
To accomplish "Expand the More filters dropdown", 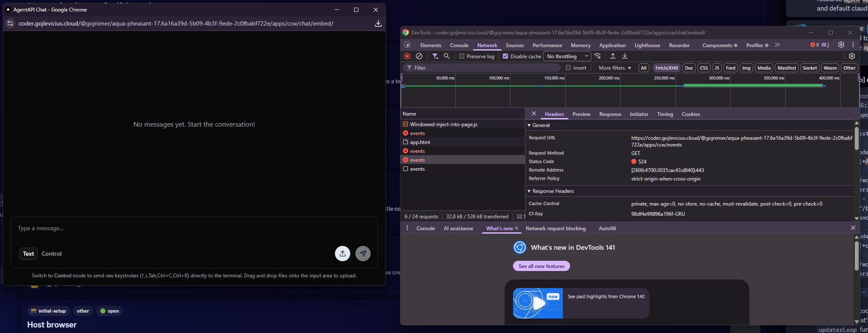I will tap(615, 68).
